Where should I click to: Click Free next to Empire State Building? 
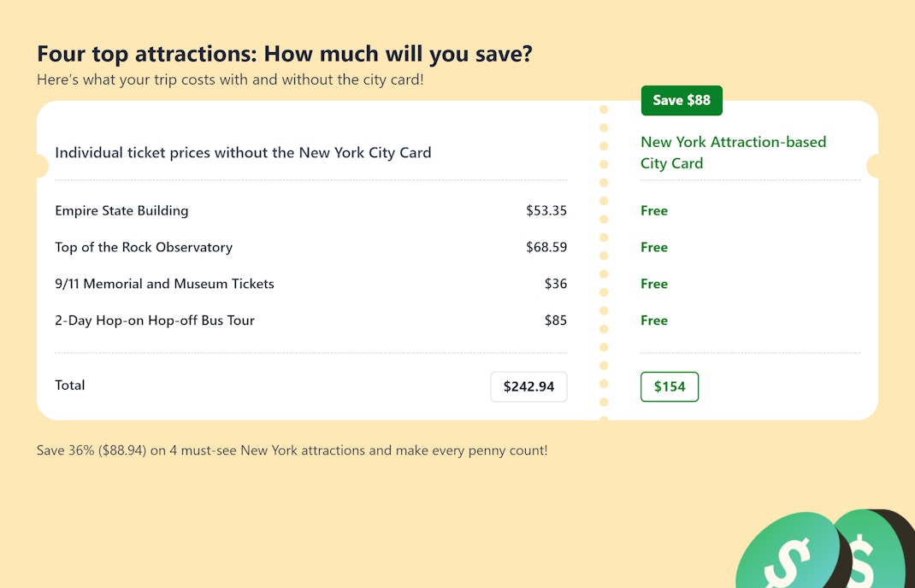click(x=654, y=211)
